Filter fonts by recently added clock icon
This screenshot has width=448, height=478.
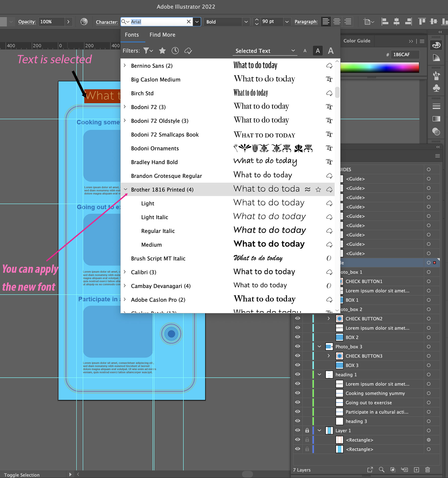[x=175, y=51]
